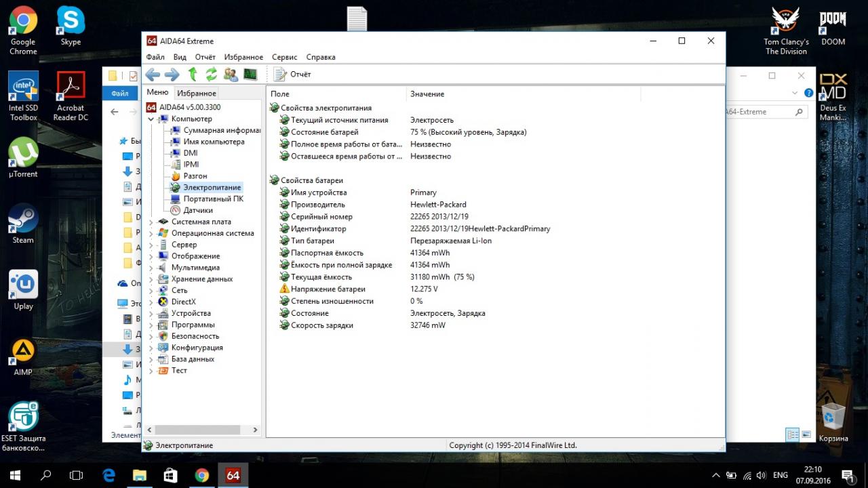Click the blue Back arrow in toolbar
868x488 pixels.
(x=153, y=75)
